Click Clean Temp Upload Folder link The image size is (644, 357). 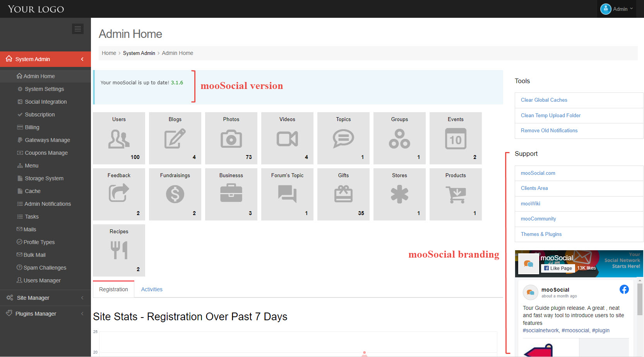pyautogui.click(x=550, y=115)
